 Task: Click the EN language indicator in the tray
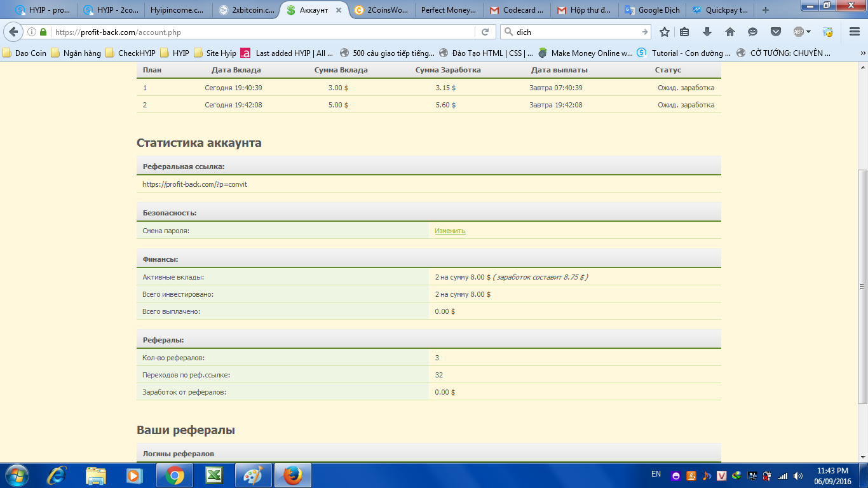click(656, 474)
